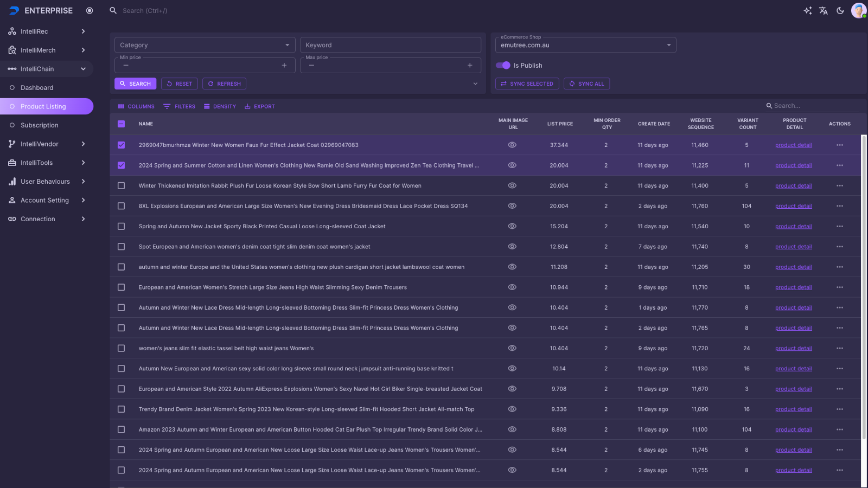This screenshot has width=868, height=488.
Task: Open row actions for Winter Thickened Imitation Rabbit coat
Action: coord(840,186)
